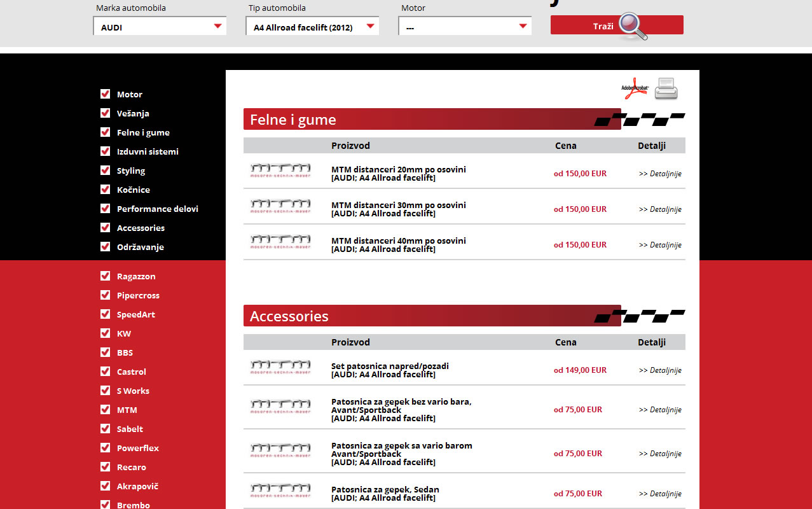This screenshot has height=509, width=812.
Task: Click MTM logo beside Patosnica sa vario barom
Action: pyautogui.click(x=280, y=450)
